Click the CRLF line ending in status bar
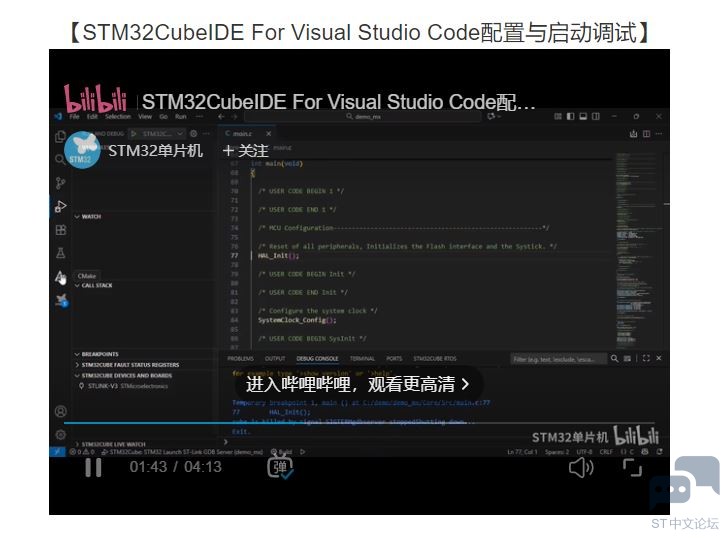 click(x=606, y=452)
